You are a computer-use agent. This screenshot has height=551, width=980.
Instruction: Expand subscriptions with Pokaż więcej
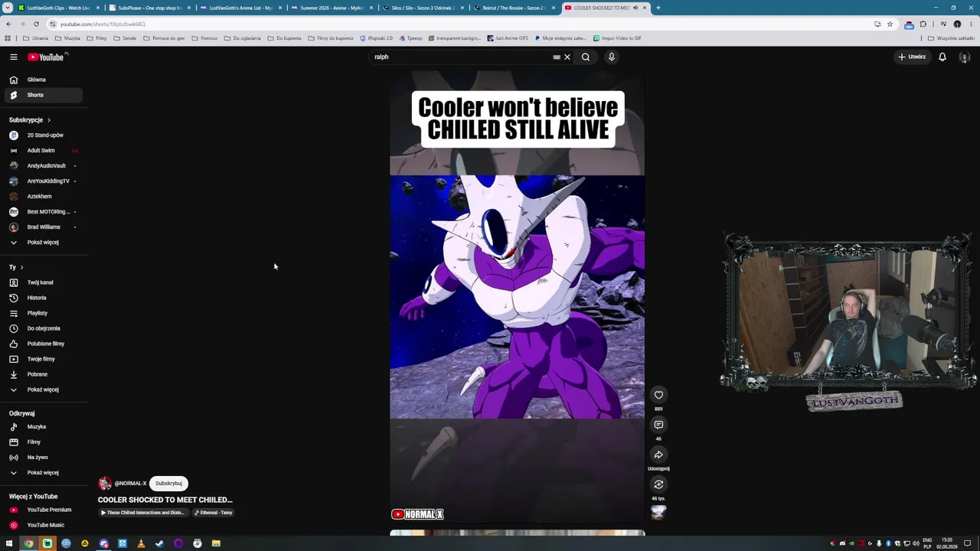(x=43, y=243)
